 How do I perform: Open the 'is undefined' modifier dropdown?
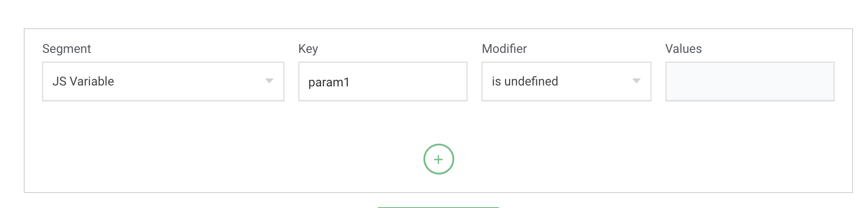point(566,82)
